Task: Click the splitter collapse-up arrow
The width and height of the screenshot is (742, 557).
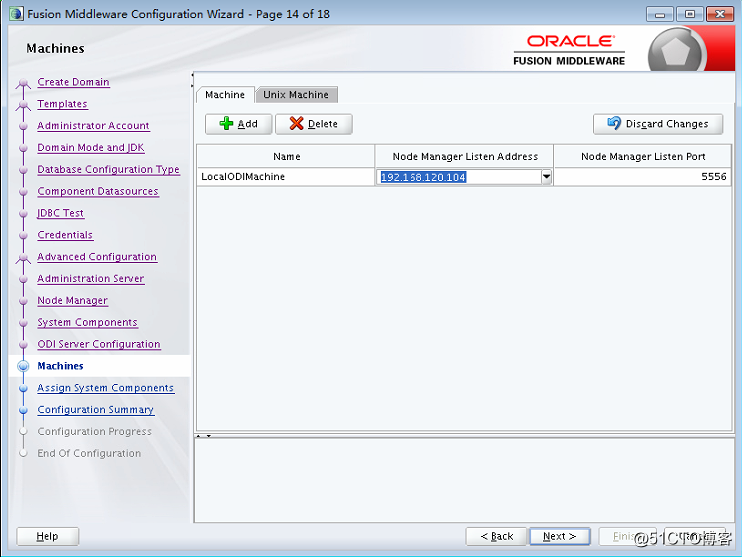Action: tap(199, 436)
